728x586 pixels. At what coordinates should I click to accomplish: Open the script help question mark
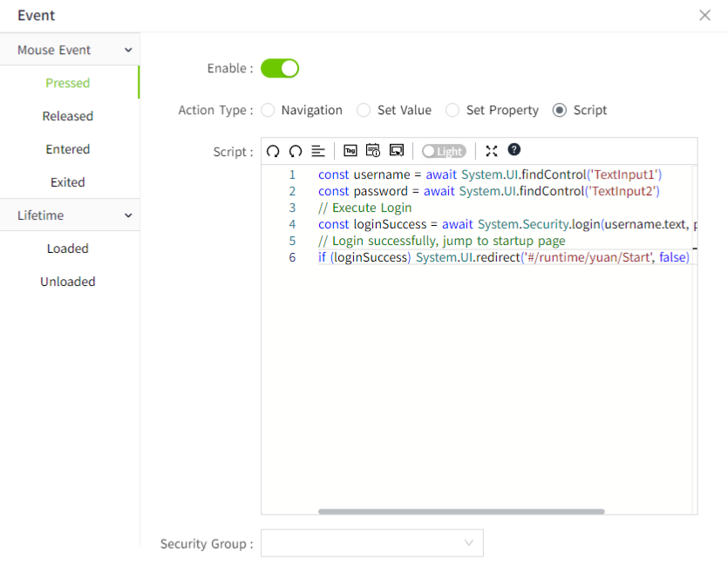(514, 150)
